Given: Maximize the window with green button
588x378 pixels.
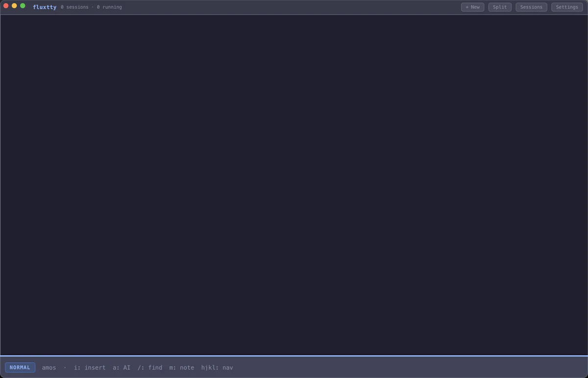Looking at the screenshot, I should [23, 6].
